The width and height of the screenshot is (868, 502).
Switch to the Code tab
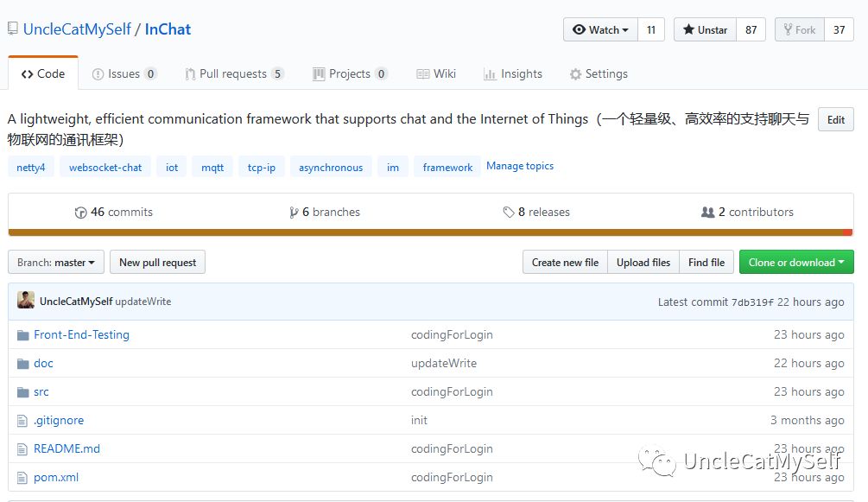[x=43, y=73]
